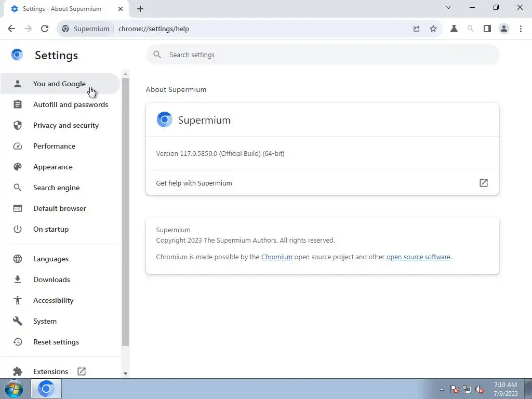Bookmark this page with the star icon

[x=433, y=29]
